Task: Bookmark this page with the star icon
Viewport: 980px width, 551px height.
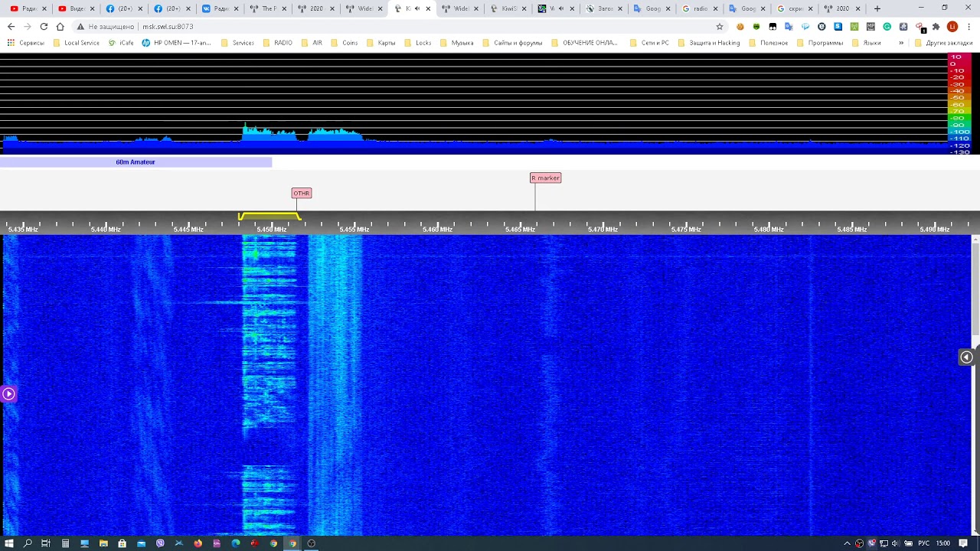Action: pyautogui.click(x=720, y=26)
